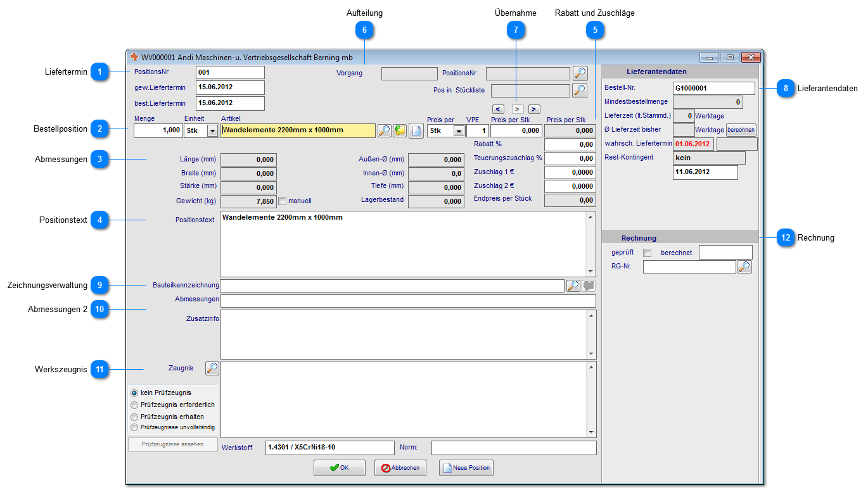Click the red date 01.06.2012
This screenshot has width=868, height=490.
692,144
